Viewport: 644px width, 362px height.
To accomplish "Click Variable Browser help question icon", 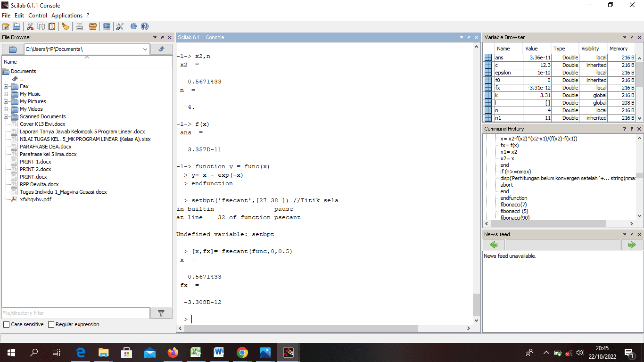I will click(624, 37).
